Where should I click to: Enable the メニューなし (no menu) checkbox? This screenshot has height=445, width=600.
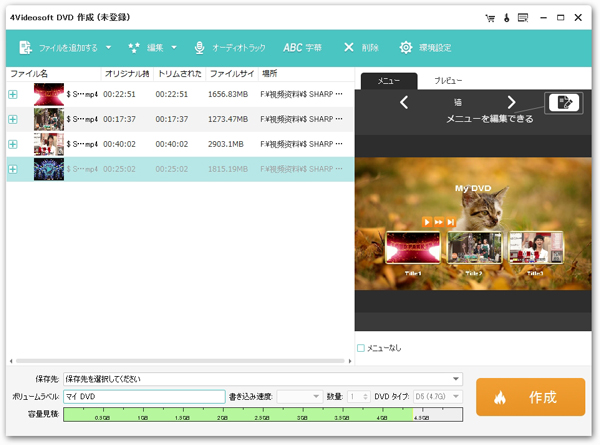tap(360, 348)
